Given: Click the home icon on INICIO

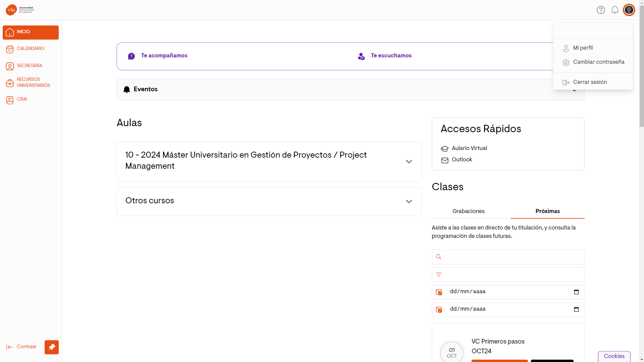Looking at the screenshot, I should (10, 32).
